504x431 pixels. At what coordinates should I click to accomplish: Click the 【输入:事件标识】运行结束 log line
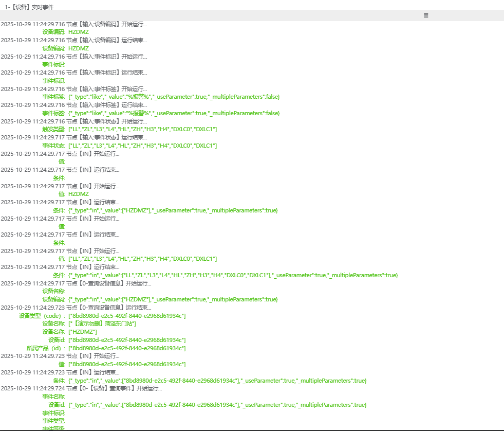tap(74, 73)
